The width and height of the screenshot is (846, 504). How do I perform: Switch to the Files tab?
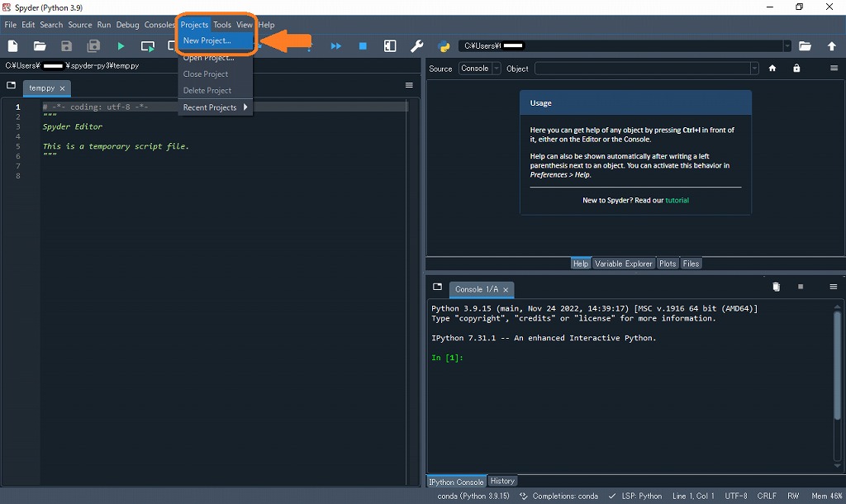click(x=691, y=264)
